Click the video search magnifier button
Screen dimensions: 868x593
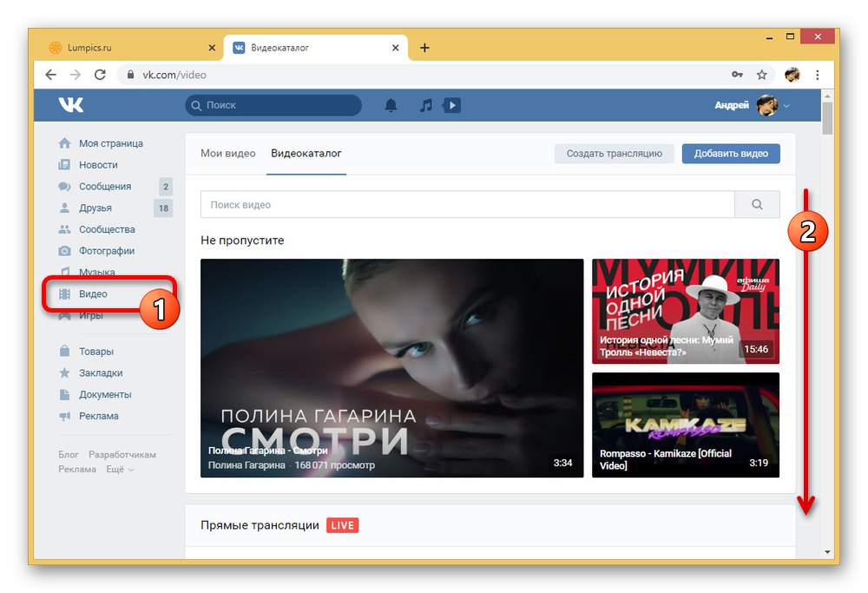click(x=756, y=204)
